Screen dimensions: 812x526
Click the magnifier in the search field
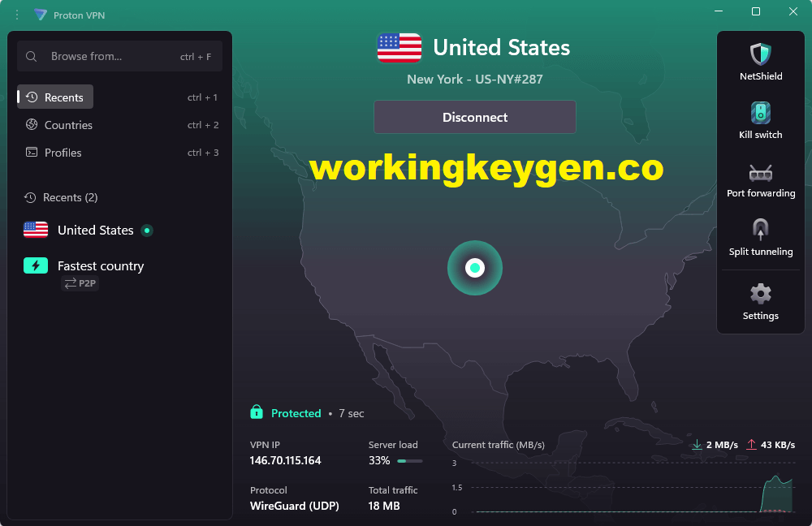pos(32,56)
